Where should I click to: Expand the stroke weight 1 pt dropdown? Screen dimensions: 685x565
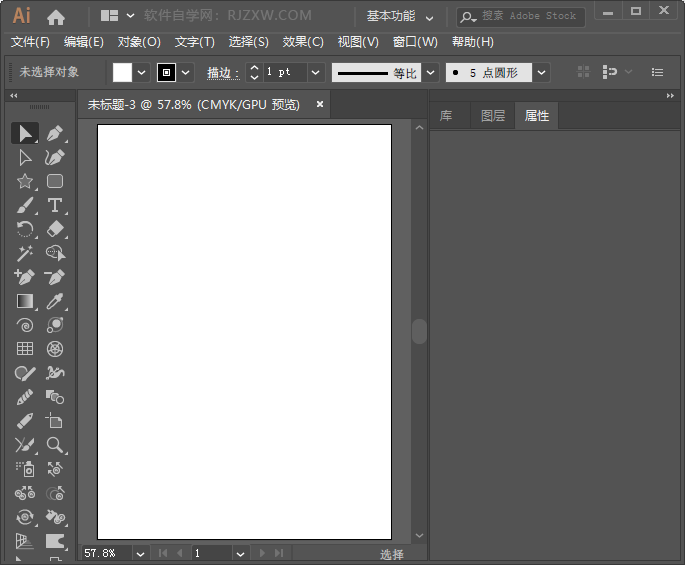tap(315, 72)
